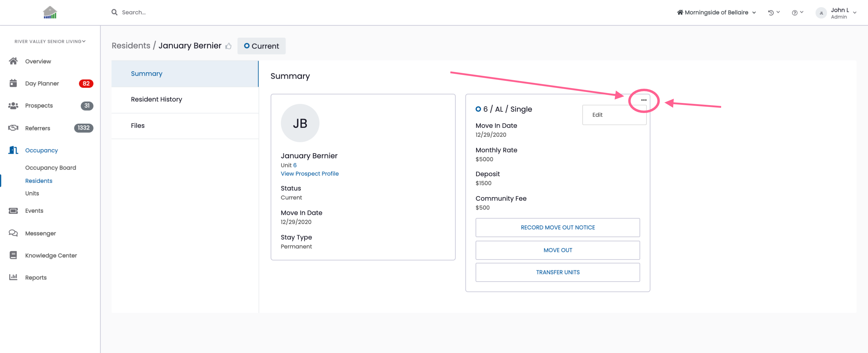Choose Edit from the dropdown menu

(614, 115)
